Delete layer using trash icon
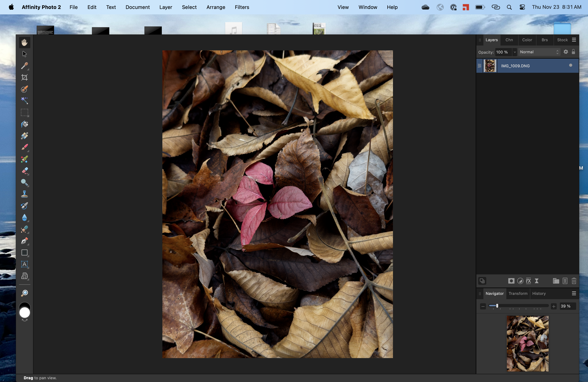Screen dimensions: 588x382 574,281
